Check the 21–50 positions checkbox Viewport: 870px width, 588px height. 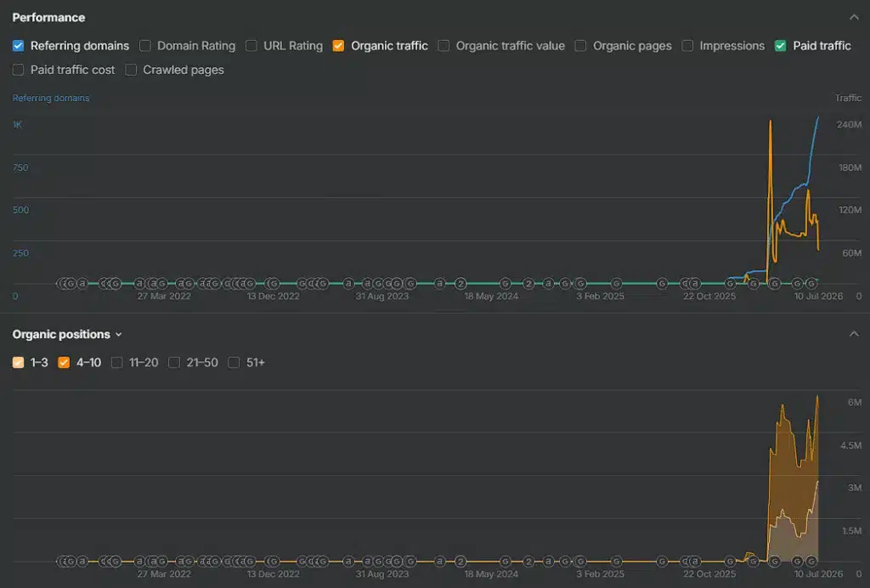[174, 362]
